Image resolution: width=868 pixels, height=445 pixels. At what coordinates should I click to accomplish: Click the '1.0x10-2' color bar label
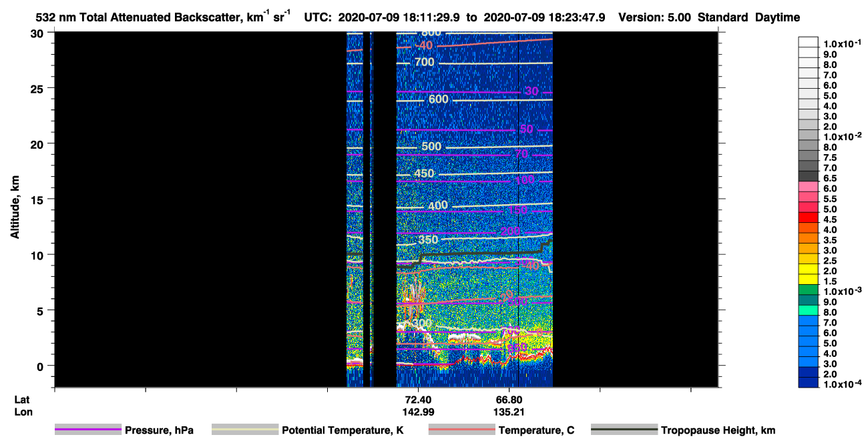coord(842,136)
